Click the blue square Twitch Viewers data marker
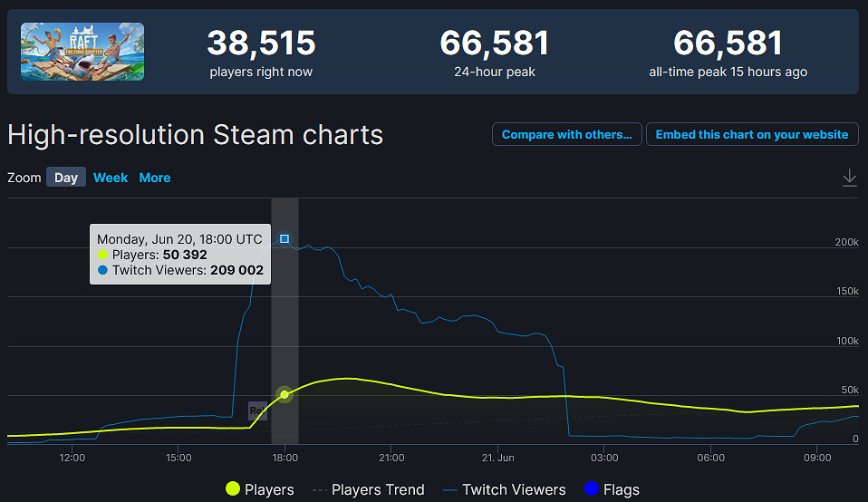This screenshot has height=502, width=868. pos(285,238)
